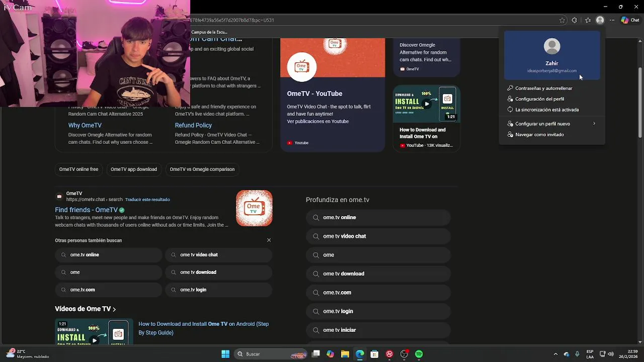The height and width of the screenshot is (362, 644).
Task: Open Copilot Chat button
Action: pyautogui.click(x=630, y=21)
